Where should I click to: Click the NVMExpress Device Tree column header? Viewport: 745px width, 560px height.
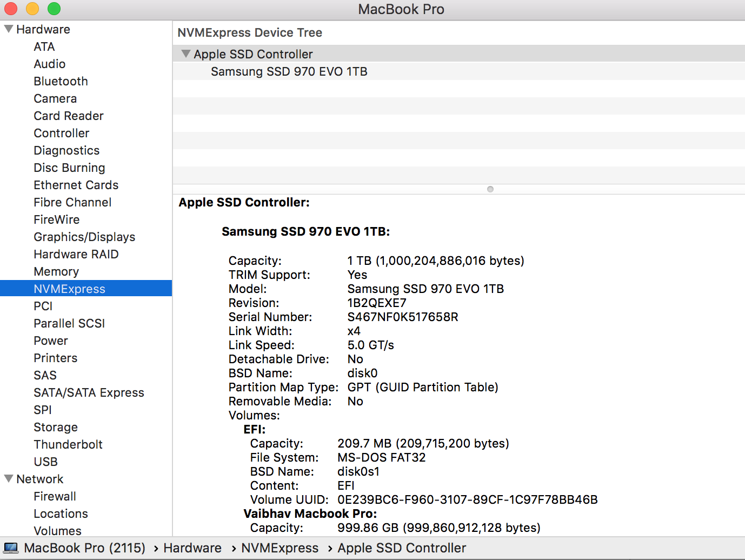250,32
